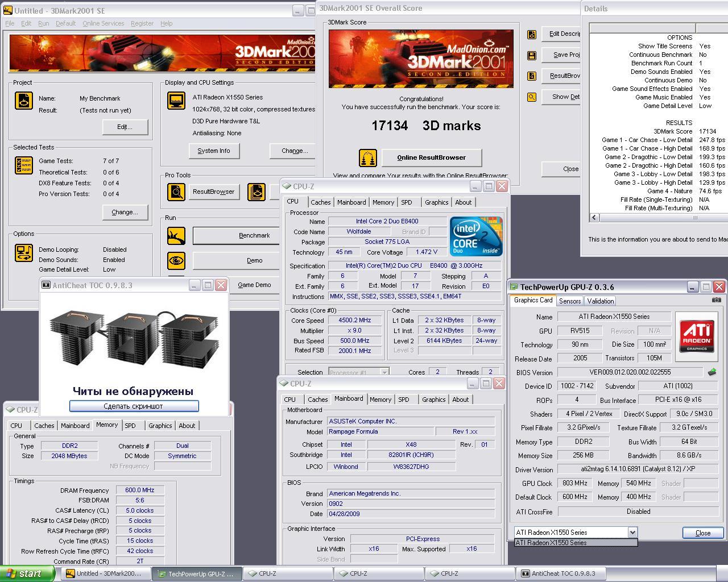Click Сделать скриншот button in AntiCheat
This screenshot has height=582, width=728.
tap(134, 406)
